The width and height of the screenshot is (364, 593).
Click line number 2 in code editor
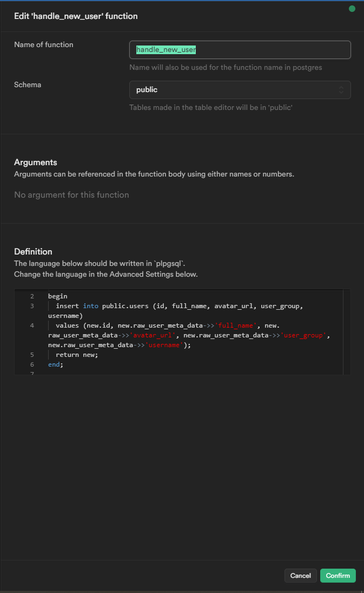click(32, 296)
